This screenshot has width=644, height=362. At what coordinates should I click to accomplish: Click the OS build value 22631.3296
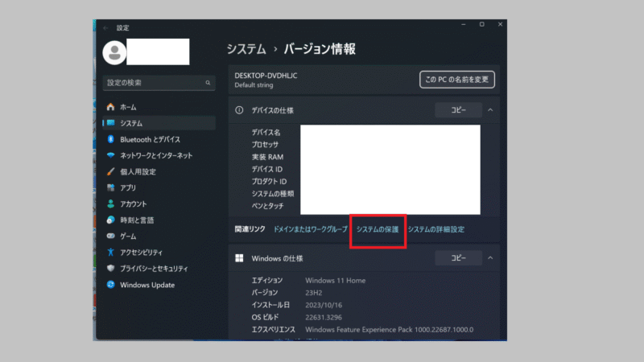pyautogui.click(x=324, y=317)
